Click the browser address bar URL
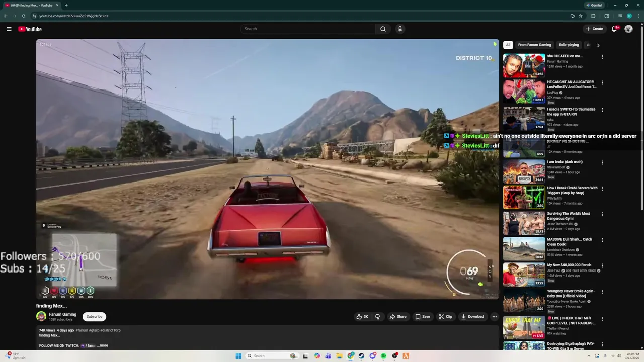 pyautogui.click(x=74, y=16)
